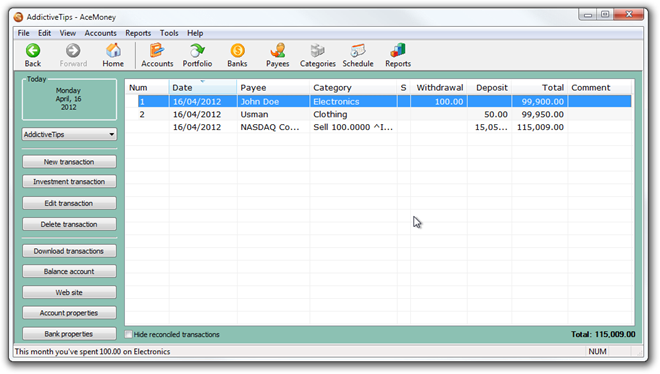Click the Investment transaction button

[x=69, y=182]
